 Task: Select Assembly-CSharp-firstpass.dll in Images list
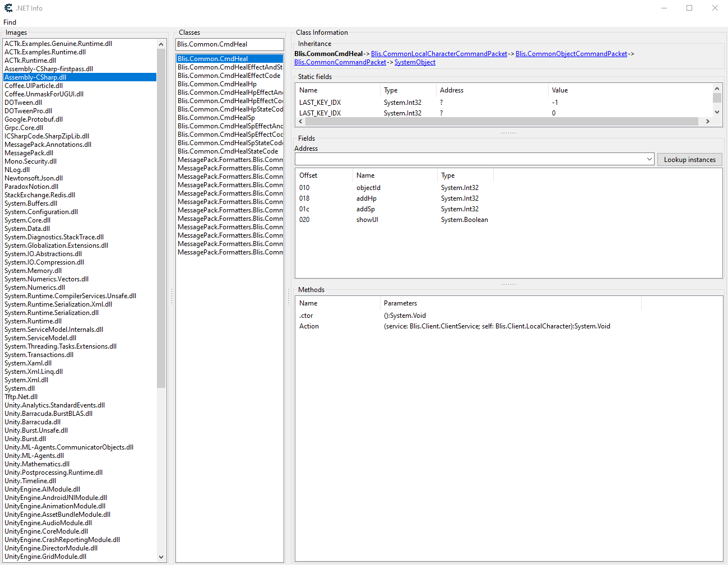pyautogui.click(x=49, y=69)
